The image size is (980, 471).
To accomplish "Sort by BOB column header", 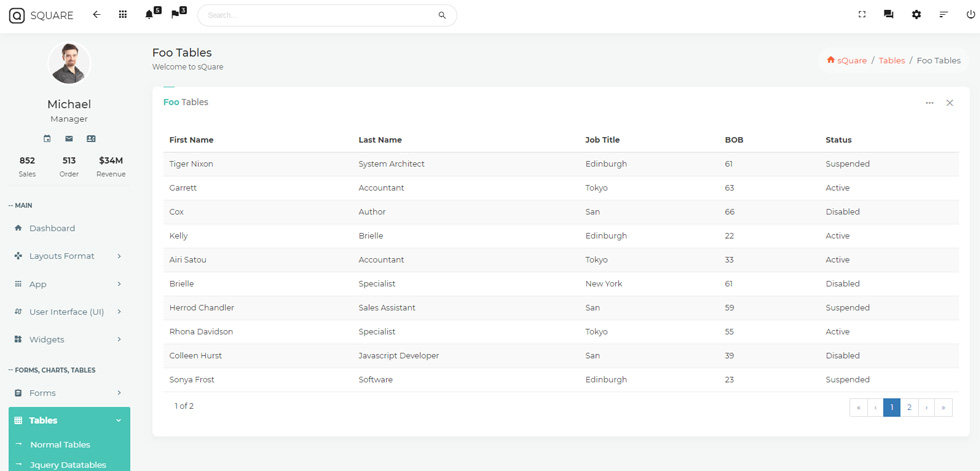I will click(734, 140).
